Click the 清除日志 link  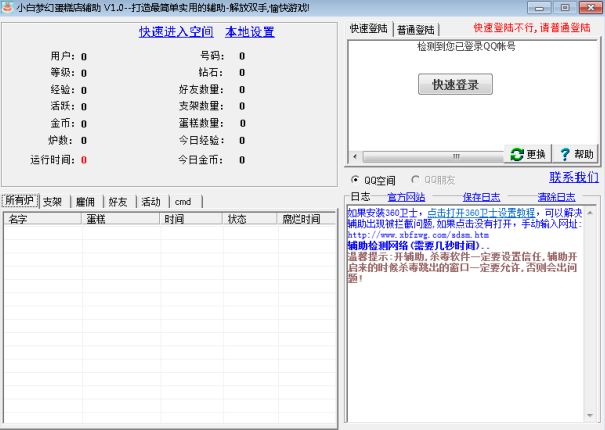[x=557, y=197]
